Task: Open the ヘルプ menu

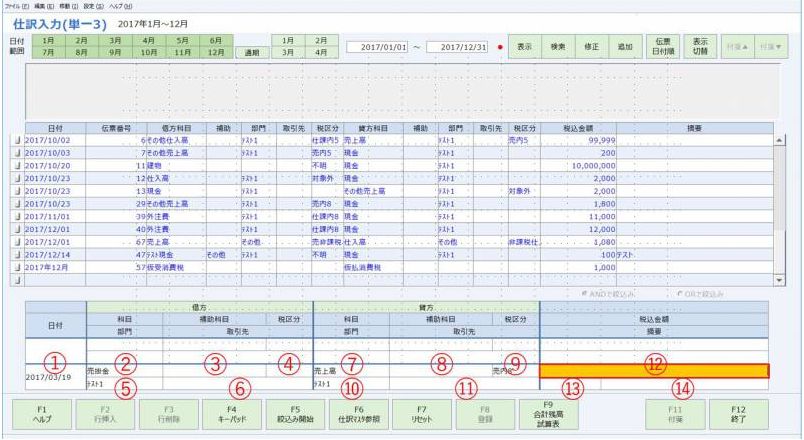Action: pos(120,6)
